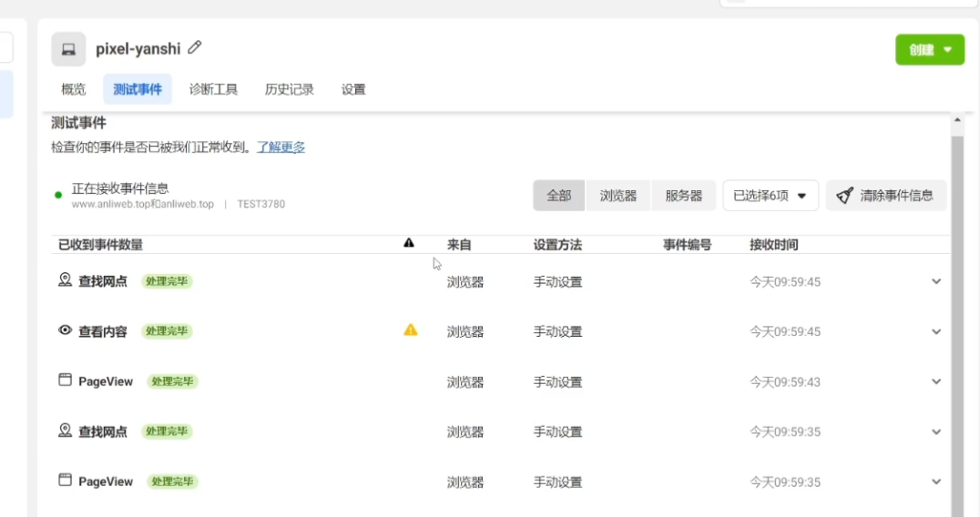
Task: Expand the first 查找网点 event row chevron
Action: (936, 281)
